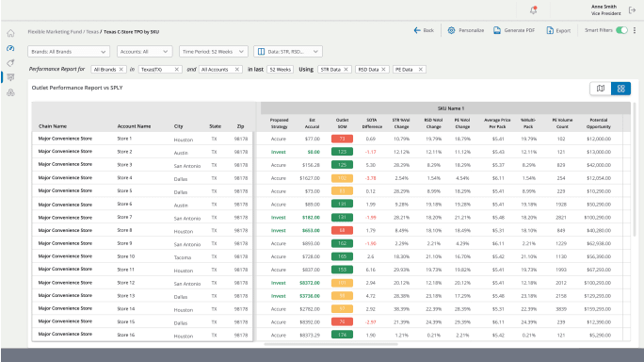The width and height of the screenshot is (644, 362).
Task: Remove the All Brands filter chip
Action: (x=121, y=70)
